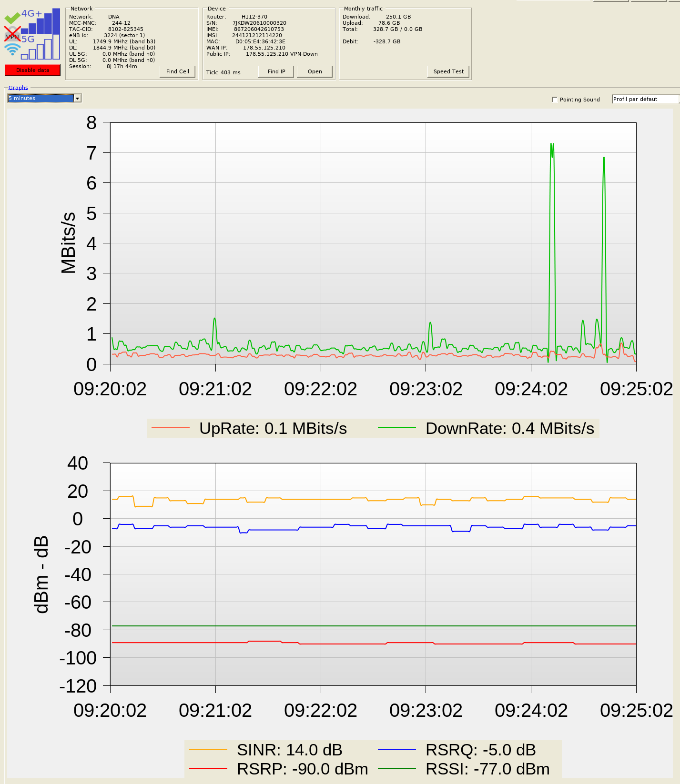The width and height of the screenshot is (680, 784).
Task: Click the blue WiFi signal icon
Action: tap(12, 49)
